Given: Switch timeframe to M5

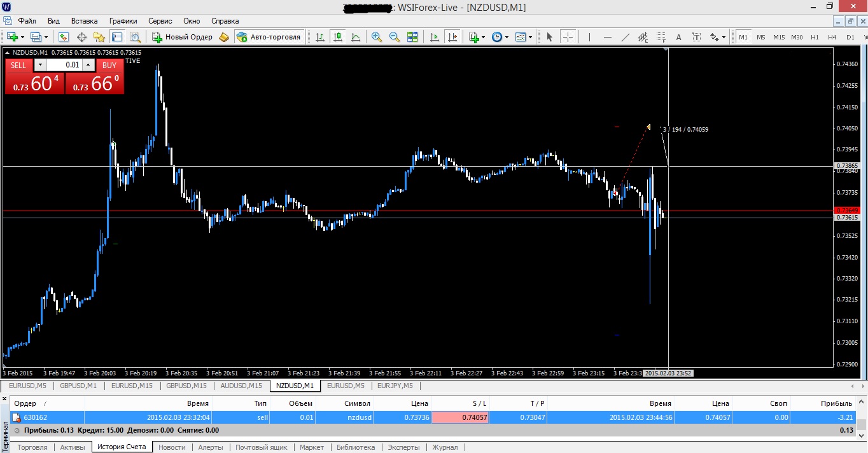Looking at the screenshot, I should (x=761, y=37).
